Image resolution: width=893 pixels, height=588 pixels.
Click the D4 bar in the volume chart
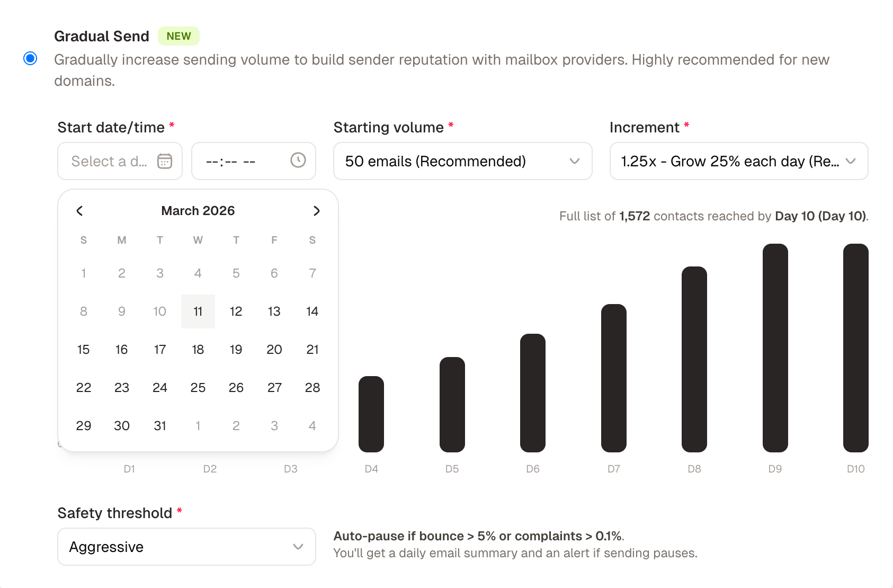(x=371, y=413)
